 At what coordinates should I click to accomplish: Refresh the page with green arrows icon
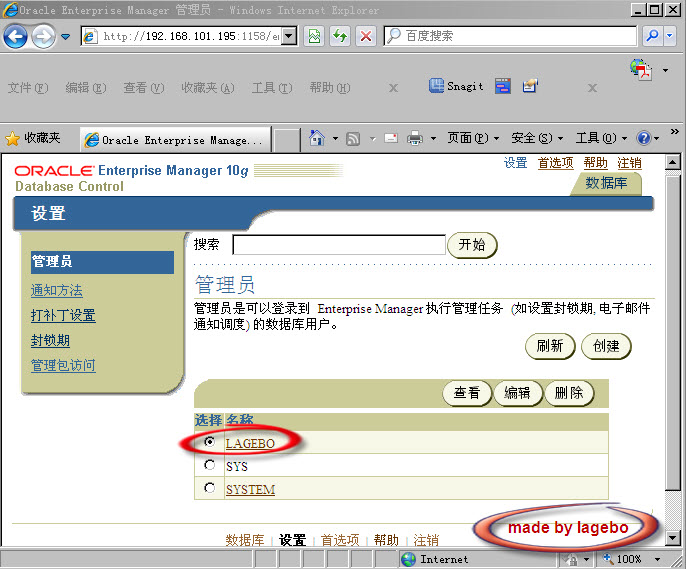[340, 36]
